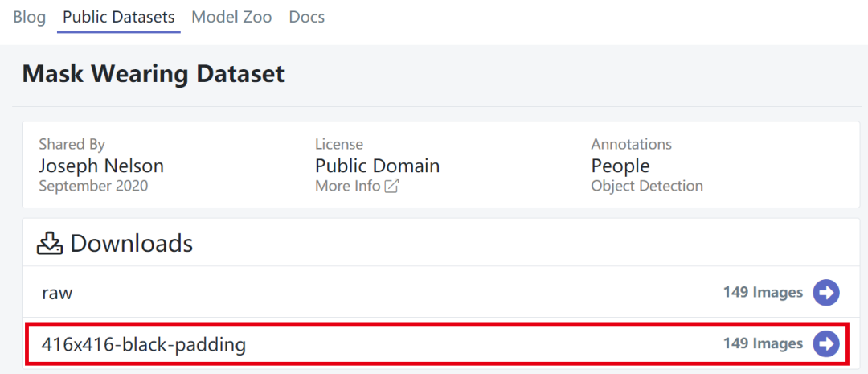Click the external link icon beside More Info
868x374 pixels.
click(x=392, y=186)
